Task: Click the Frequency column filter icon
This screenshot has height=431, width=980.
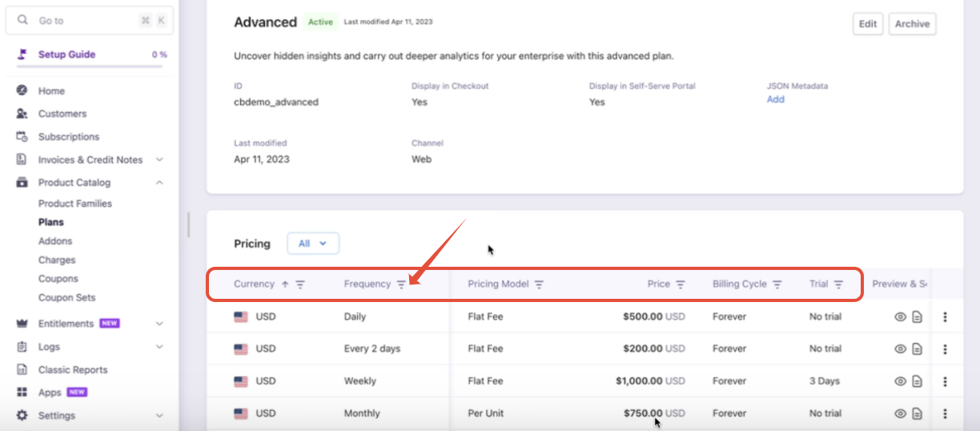Action: coord(401,284)
